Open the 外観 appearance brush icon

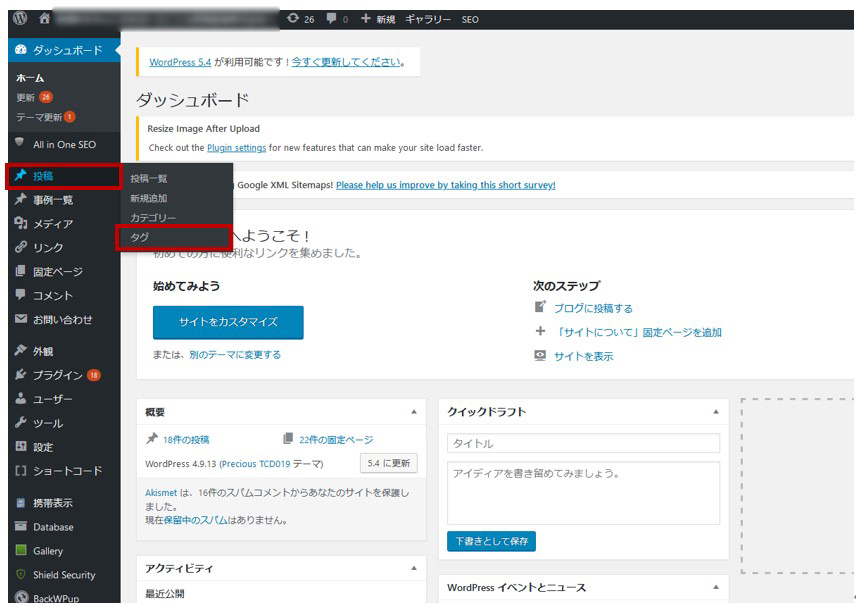21,351
